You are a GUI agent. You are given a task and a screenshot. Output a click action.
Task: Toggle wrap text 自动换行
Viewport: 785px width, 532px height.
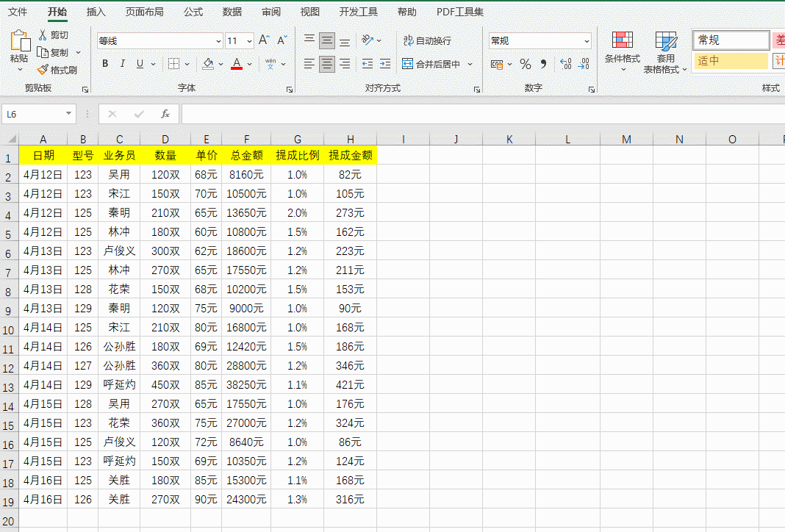[x=427, y=40]
